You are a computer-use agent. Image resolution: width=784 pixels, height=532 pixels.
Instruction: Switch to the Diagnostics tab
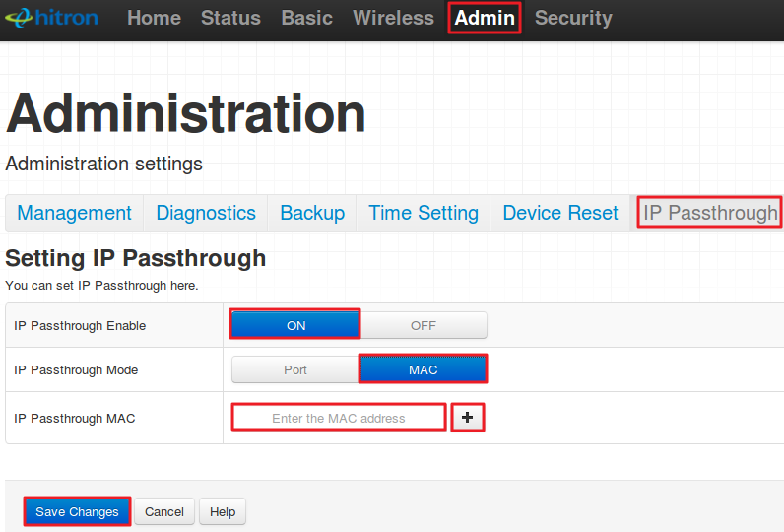pos(206,213)
